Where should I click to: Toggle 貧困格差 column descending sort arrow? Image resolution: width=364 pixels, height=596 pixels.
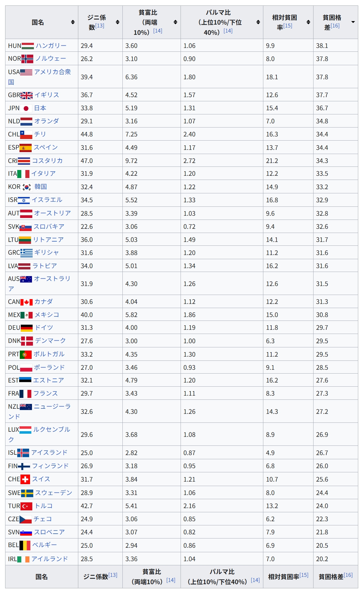pos(353,22)
